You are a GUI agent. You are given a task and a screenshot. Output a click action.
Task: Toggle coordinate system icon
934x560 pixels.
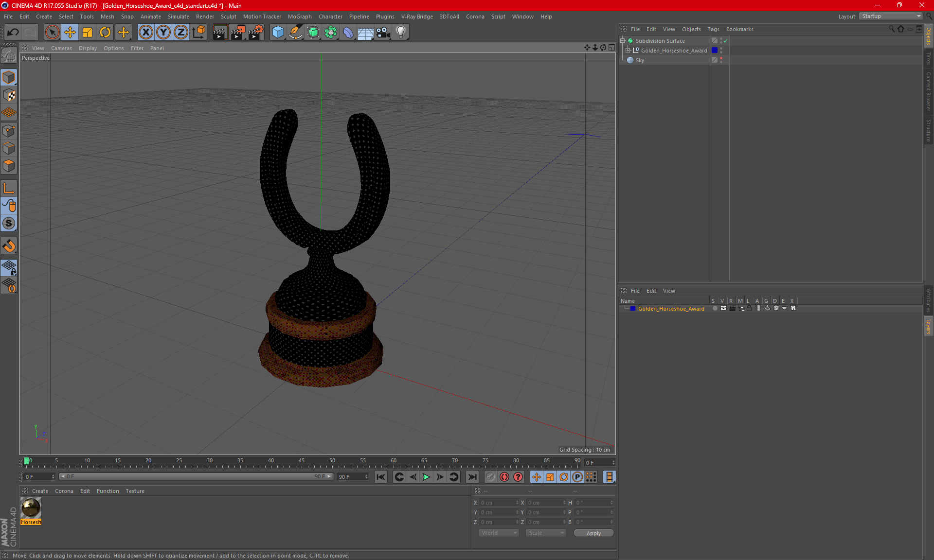(199, 33)
